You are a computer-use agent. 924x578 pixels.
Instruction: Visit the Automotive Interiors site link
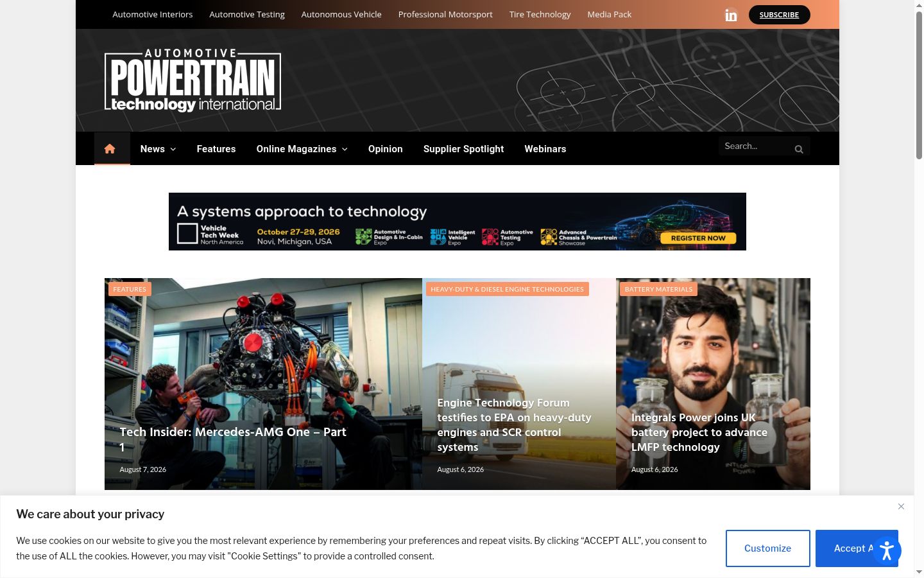[x=153, y=14]
